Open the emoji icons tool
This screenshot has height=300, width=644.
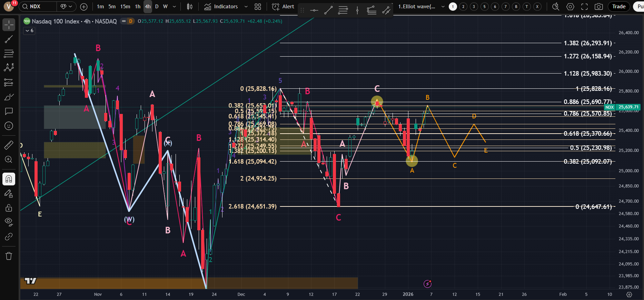click(9, 126)
